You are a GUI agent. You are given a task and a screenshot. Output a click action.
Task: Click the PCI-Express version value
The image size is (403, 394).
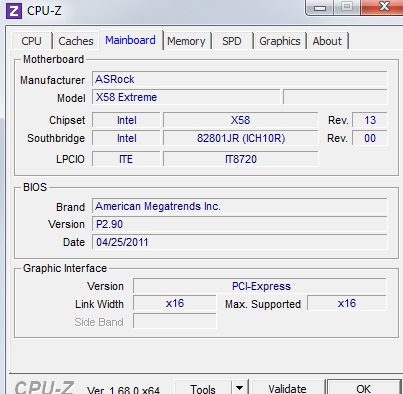click(x=260, y=286)
